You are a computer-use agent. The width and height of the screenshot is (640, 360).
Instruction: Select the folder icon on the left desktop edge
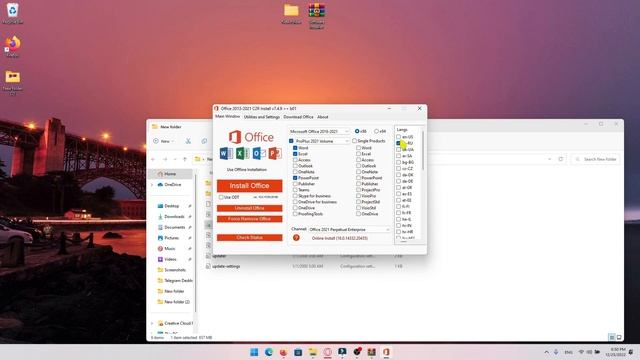click(x=13, y=82)
